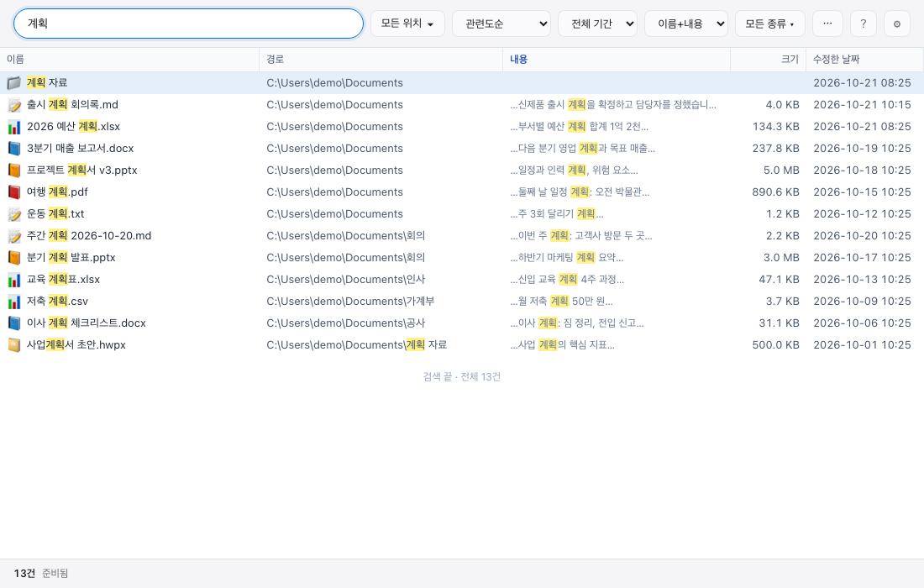Click the date 2026-10-01 10:25
This screenshot has width=924, height=588.
(x=862, y=344)
